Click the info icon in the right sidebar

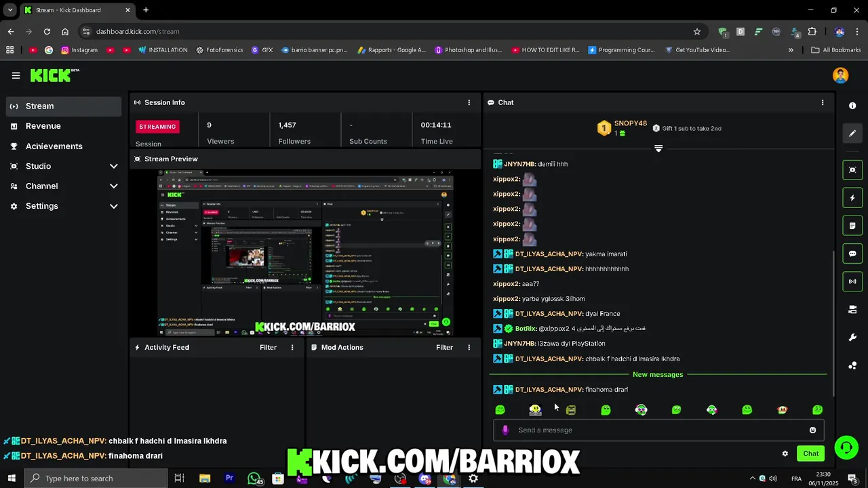pyautogui.click(x=852, y=106)
